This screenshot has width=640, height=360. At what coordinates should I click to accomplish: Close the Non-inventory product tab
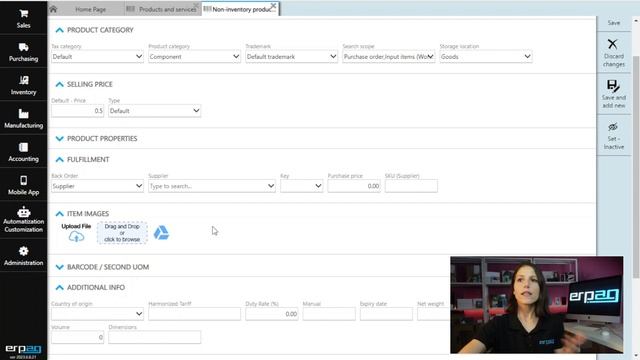coord(273,6)
